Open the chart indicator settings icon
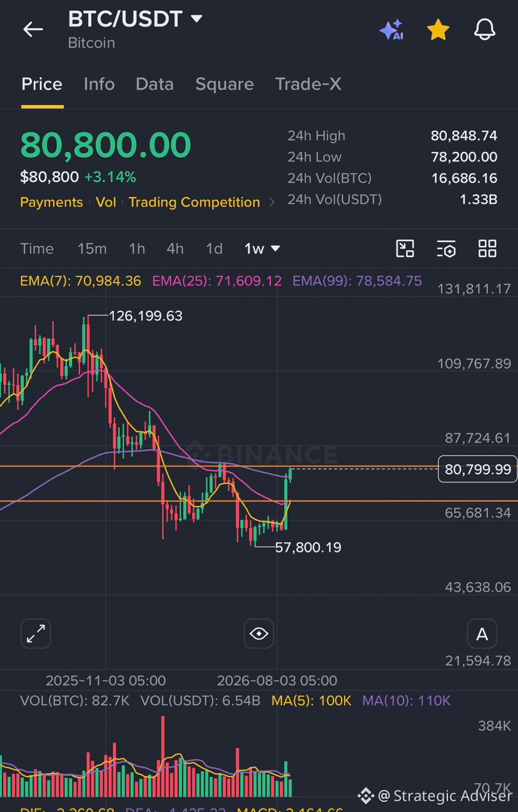The height and width of the screenshot is (812, 518). 446,248
